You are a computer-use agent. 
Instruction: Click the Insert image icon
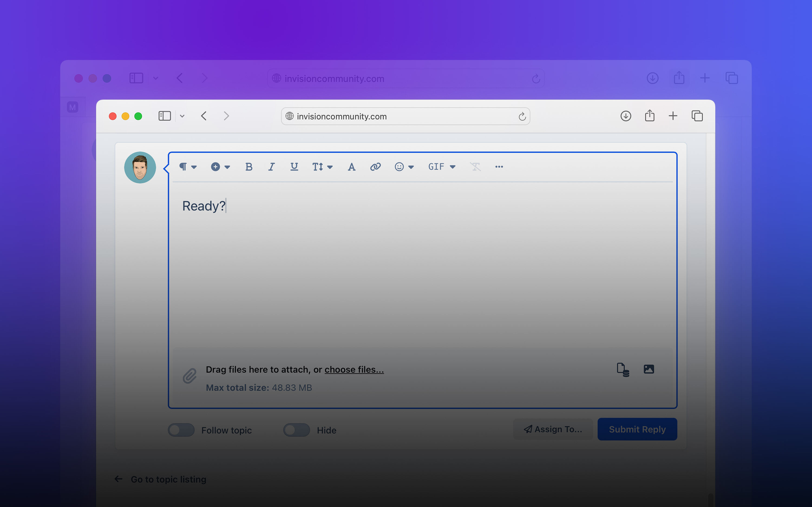[x=648, y=369]
